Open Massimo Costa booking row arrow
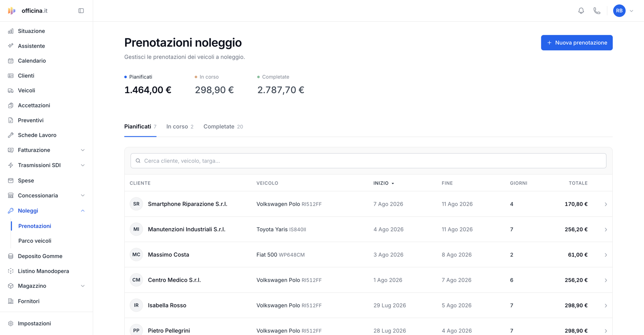644x335 pixels. (606, 255)
